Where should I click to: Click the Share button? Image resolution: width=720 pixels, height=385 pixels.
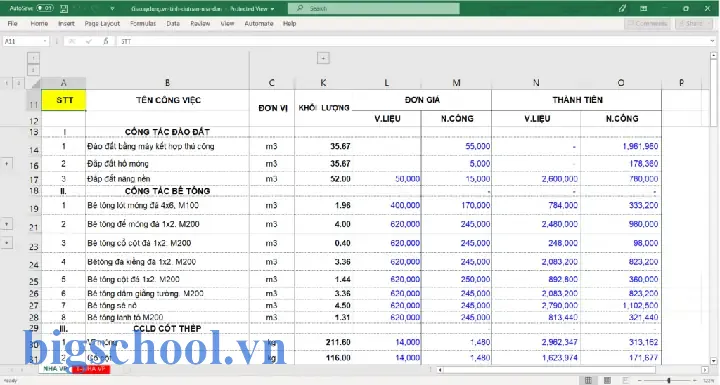coord(693,23)
